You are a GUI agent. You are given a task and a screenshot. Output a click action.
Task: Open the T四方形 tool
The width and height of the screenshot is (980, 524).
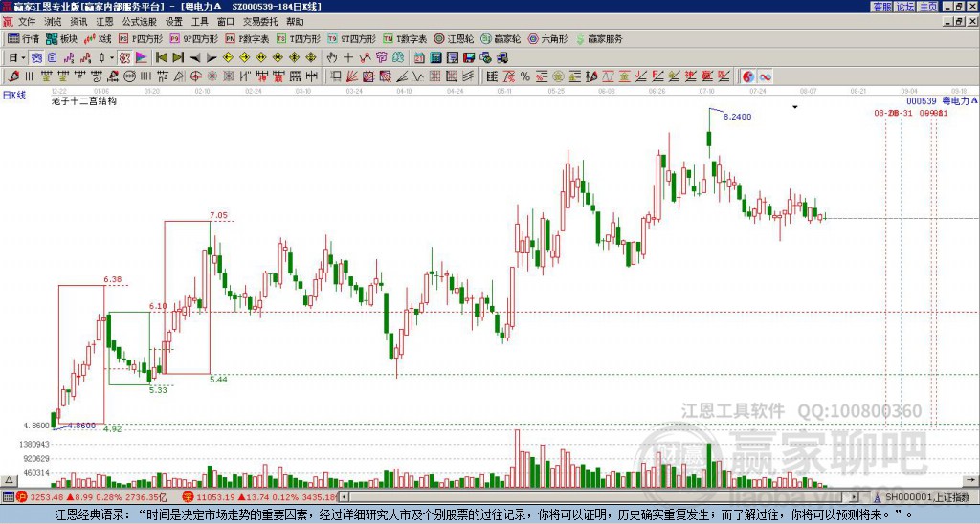click(x=299, y=38)
